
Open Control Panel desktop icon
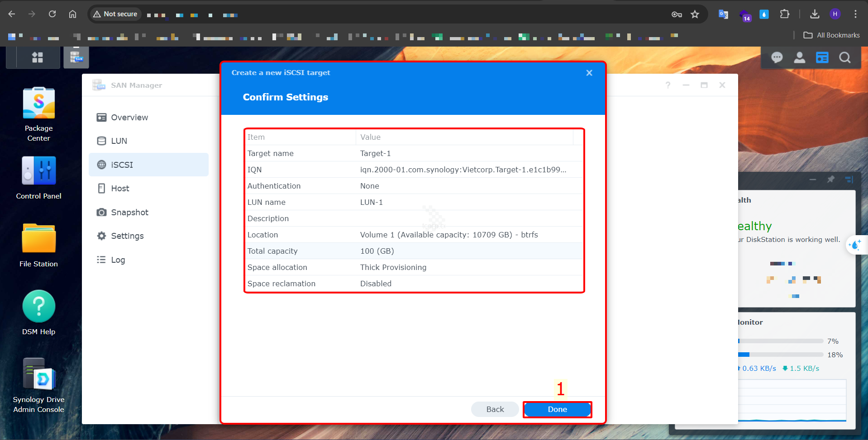(x=38, y=171)
